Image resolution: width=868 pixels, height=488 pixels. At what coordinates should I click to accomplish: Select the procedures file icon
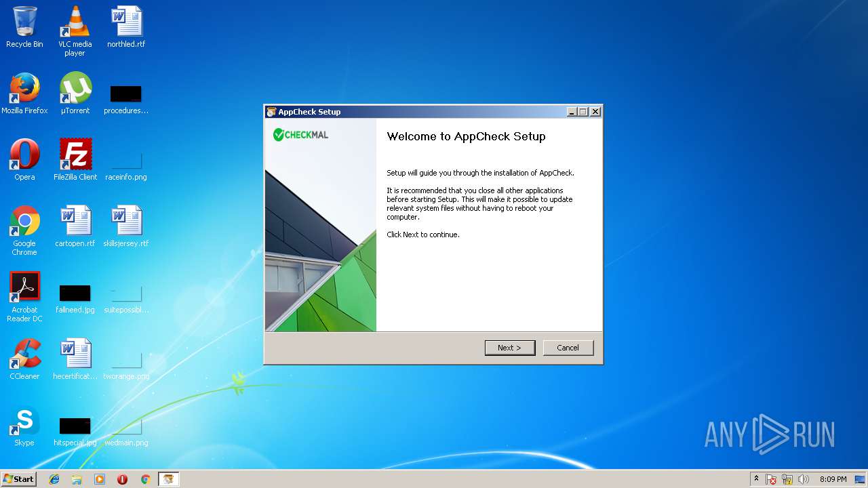pos(126,99)
